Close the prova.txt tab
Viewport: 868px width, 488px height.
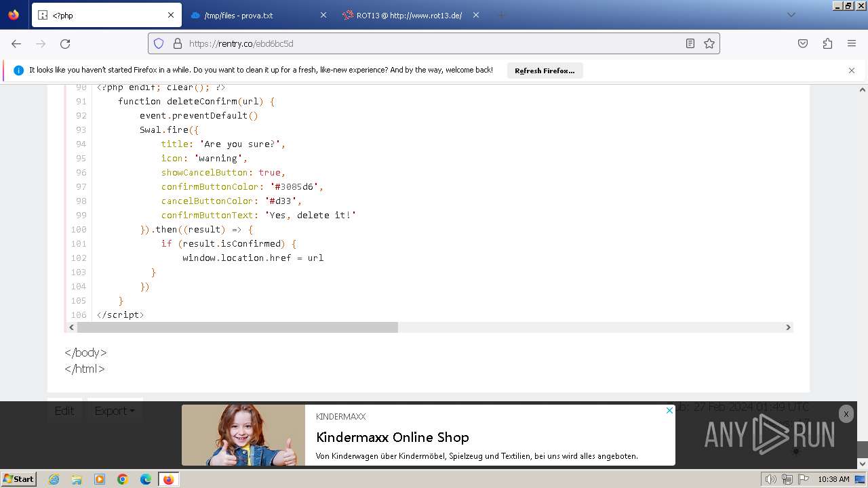[x=323, y=15]
